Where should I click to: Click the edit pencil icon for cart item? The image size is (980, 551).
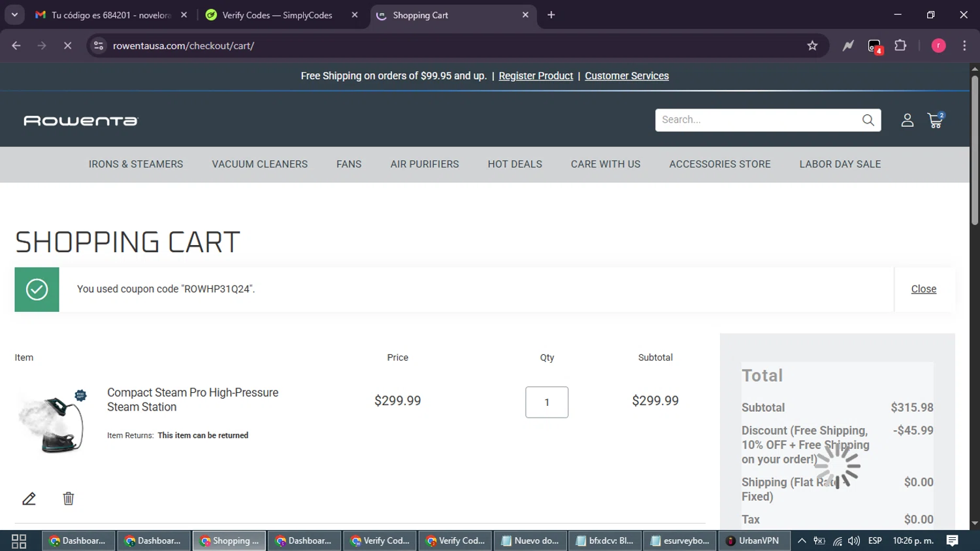tap(29, 499)
